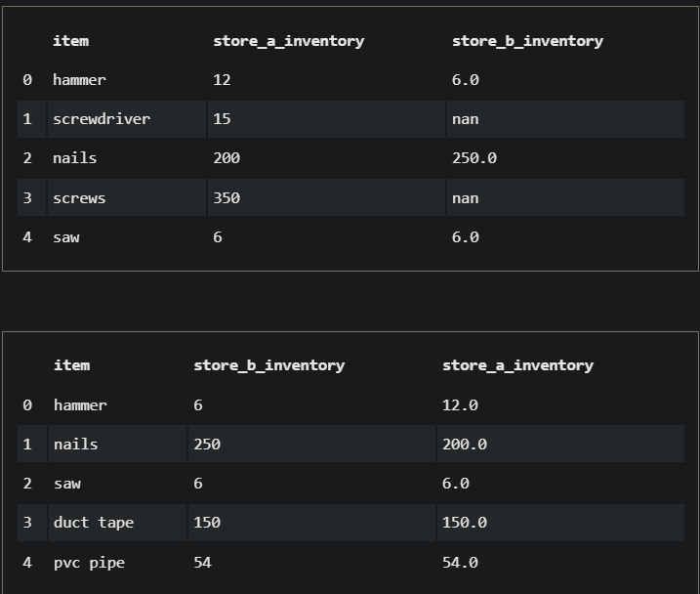Click the nan cell in the screws row
Image resolution: width=700 pixels, height=594 pixels.
point(466,197)
